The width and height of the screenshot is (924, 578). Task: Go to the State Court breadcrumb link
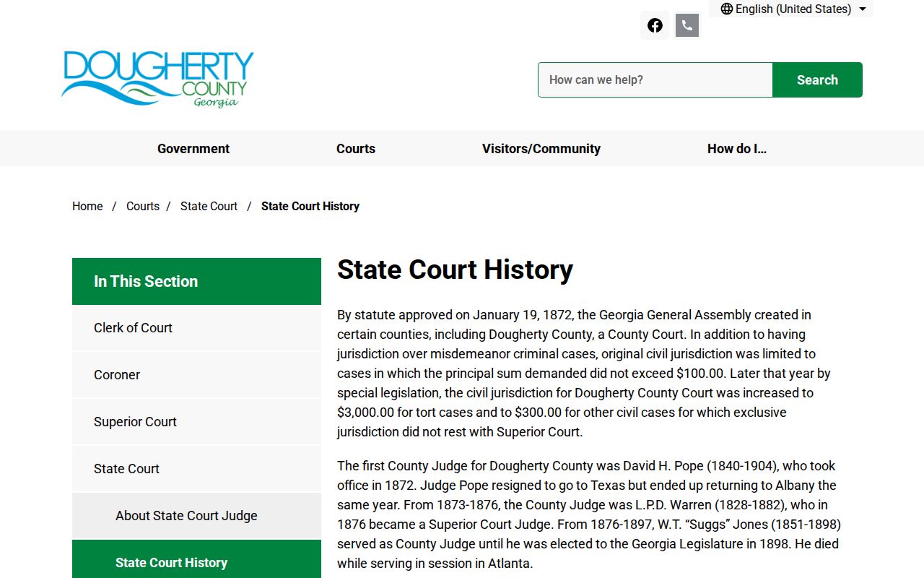point(209,206)
